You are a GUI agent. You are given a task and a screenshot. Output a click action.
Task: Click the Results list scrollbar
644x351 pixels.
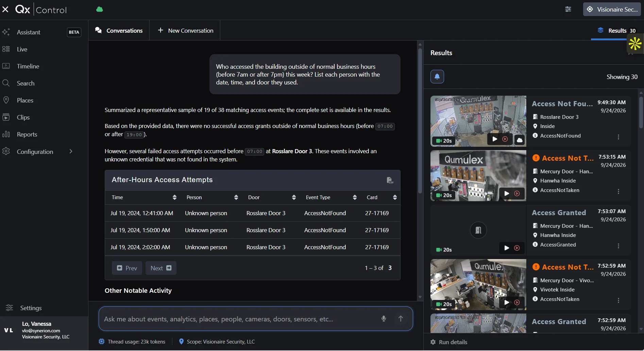(x=641, y=112)
